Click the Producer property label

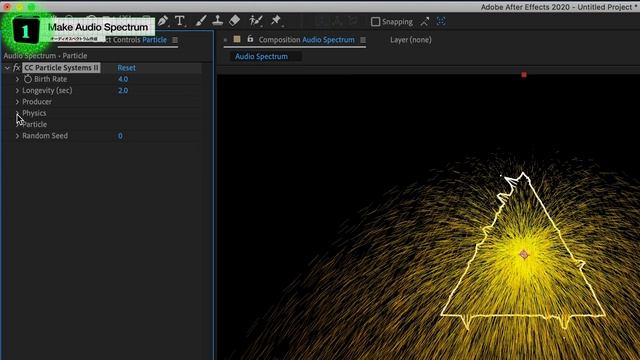click(37, 102)
